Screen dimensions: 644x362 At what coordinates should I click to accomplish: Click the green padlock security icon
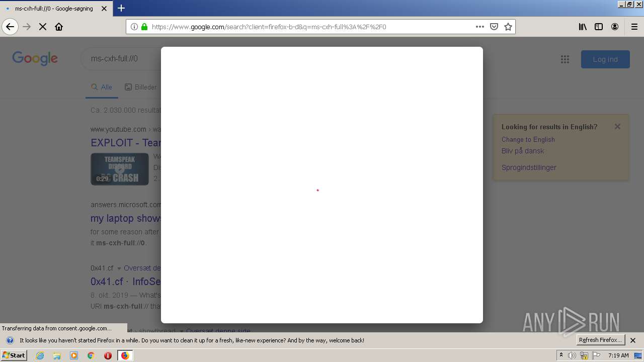pyautogui.click(x=144, y=27)
